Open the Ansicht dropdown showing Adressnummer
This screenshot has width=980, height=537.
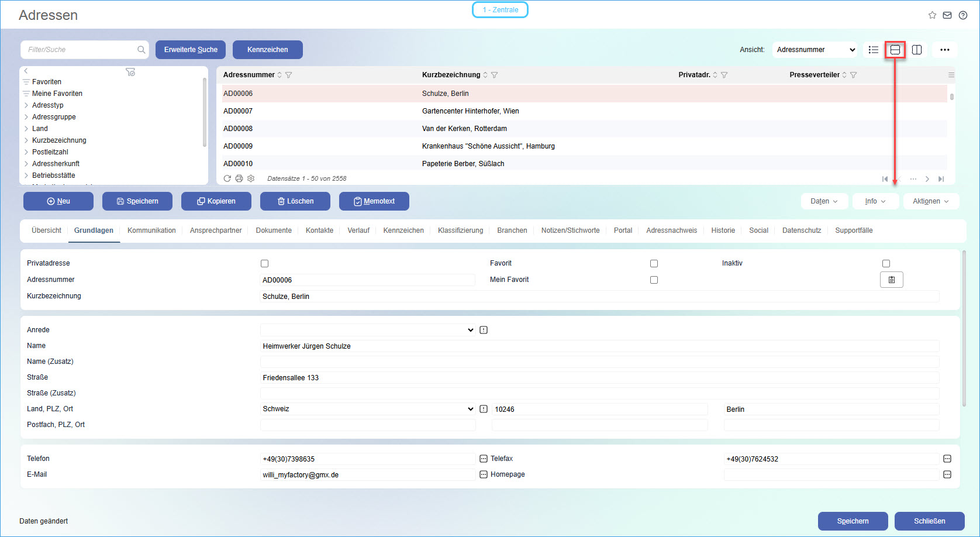pos(815,50)
